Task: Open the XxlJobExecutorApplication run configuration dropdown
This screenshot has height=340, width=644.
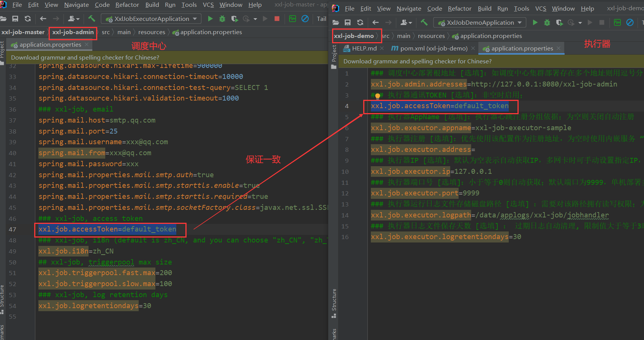Action: click(152, 19)
